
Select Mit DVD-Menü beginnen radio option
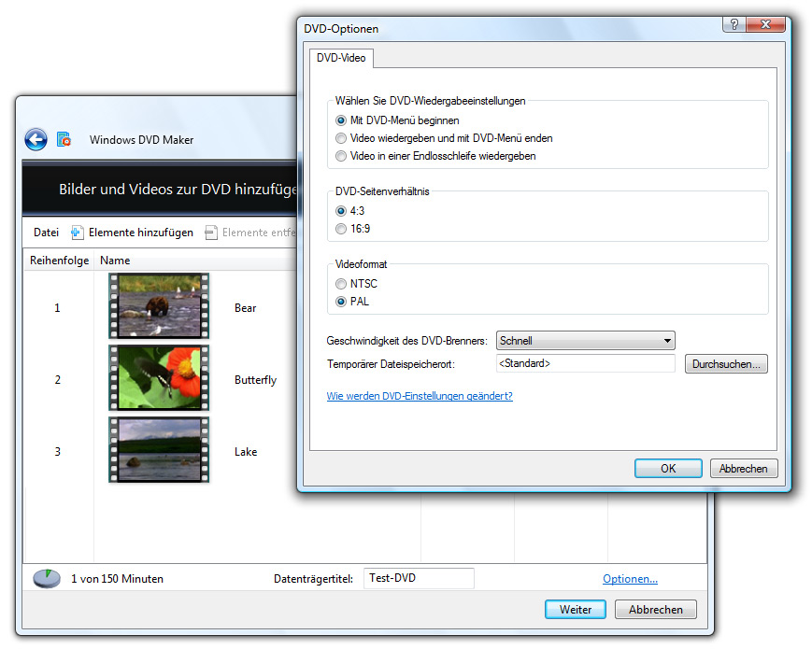342,120
